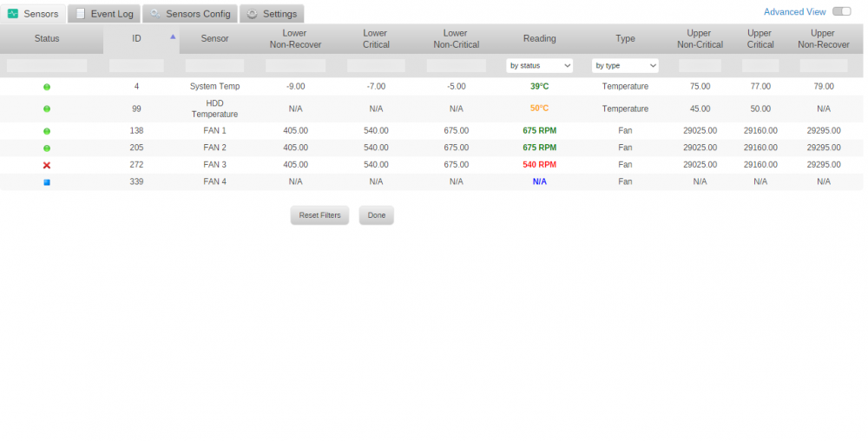Select the orange 50°C reading value
Screen dimensions: 868x441
tap(540, 109)
